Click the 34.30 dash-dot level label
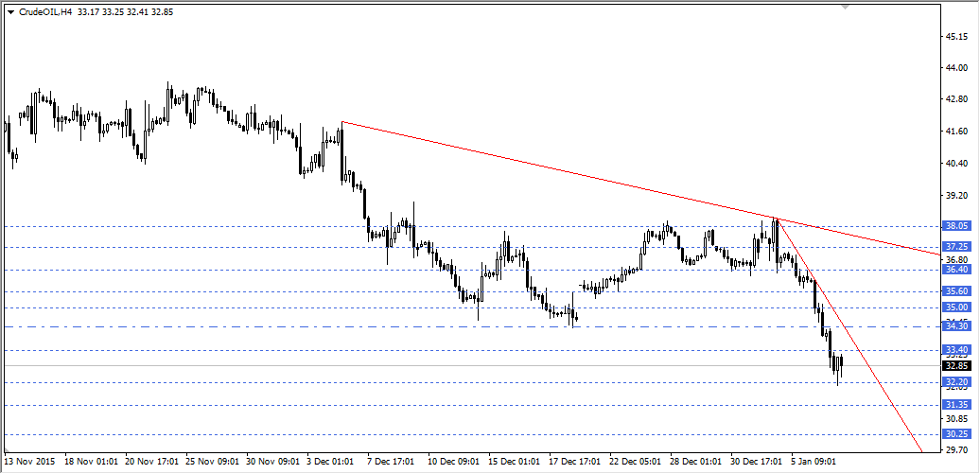Screen dimensions: 980x474 (x=956, y=326)
